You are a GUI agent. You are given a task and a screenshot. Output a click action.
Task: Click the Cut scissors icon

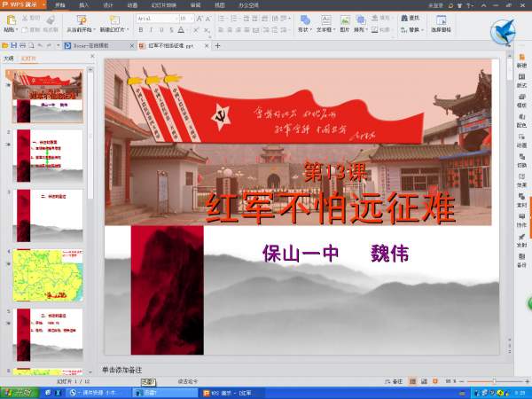pos(25,19)
